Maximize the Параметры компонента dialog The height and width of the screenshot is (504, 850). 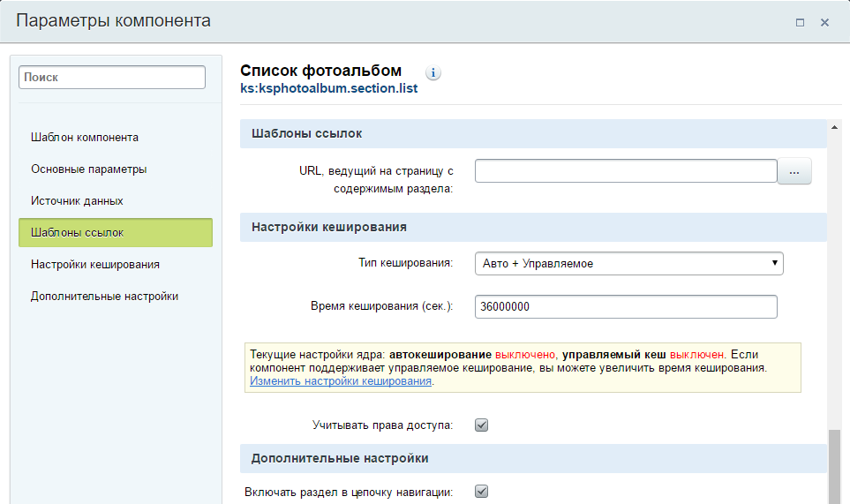(x=800, y=22)
